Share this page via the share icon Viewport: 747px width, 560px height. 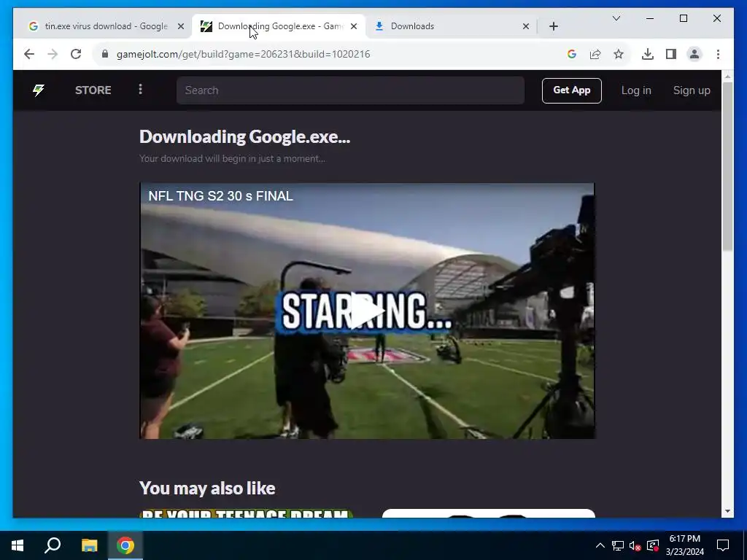595,54
